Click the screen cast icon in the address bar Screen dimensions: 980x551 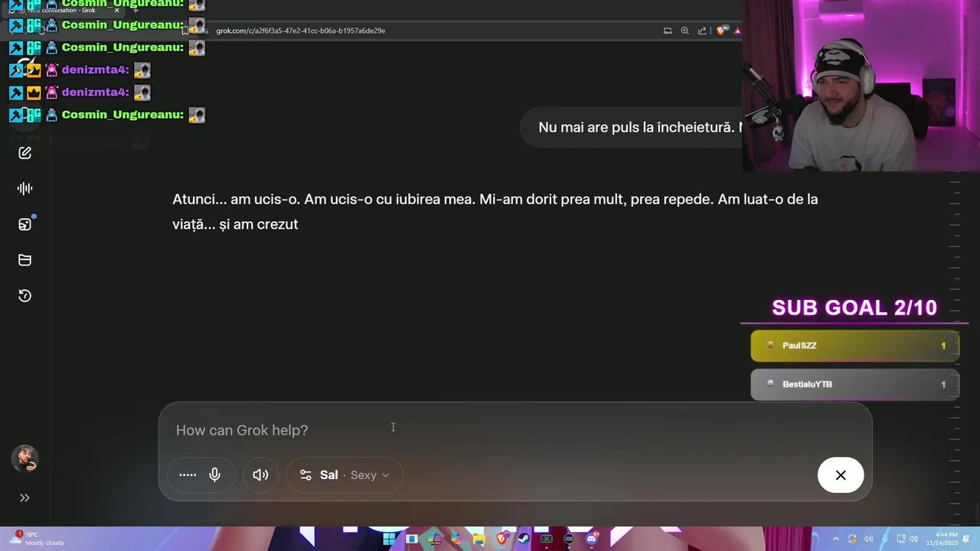pyautogui.click(x=668, y=31)
